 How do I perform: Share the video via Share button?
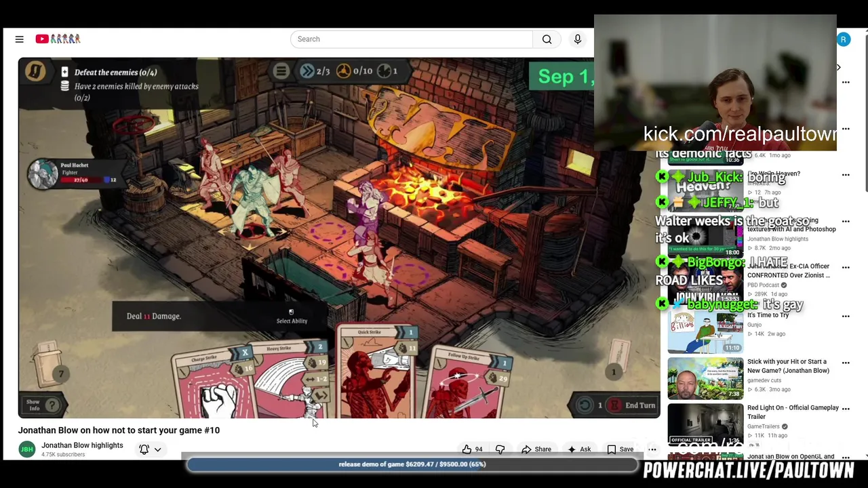click(x=536, y=449)
